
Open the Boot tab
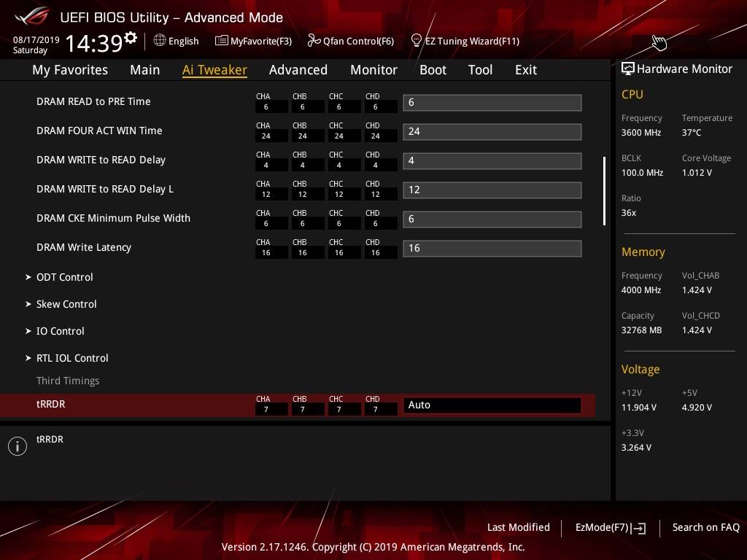coord(433,70)
